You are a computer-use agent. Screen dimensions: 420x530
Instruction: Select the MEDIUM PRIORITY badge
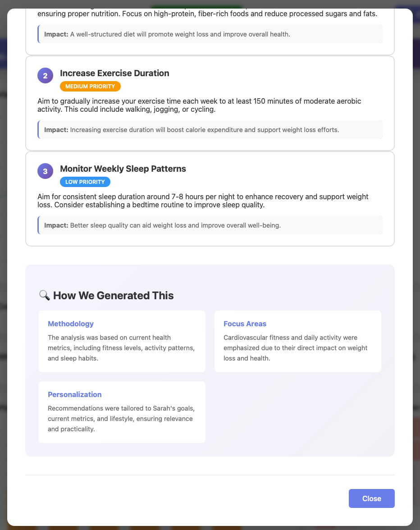[x=90, y=86]
